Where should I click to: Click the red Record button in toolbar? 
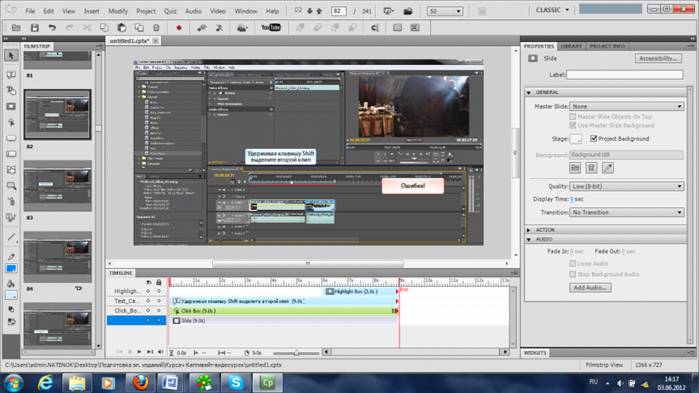pyautogui.click(x=179, y=28)
